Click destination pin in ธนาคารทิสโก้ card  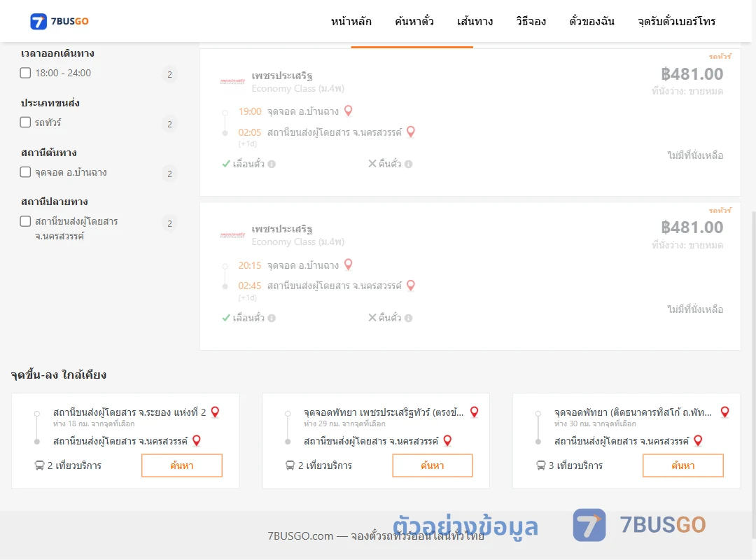click(x=698, y=440)
